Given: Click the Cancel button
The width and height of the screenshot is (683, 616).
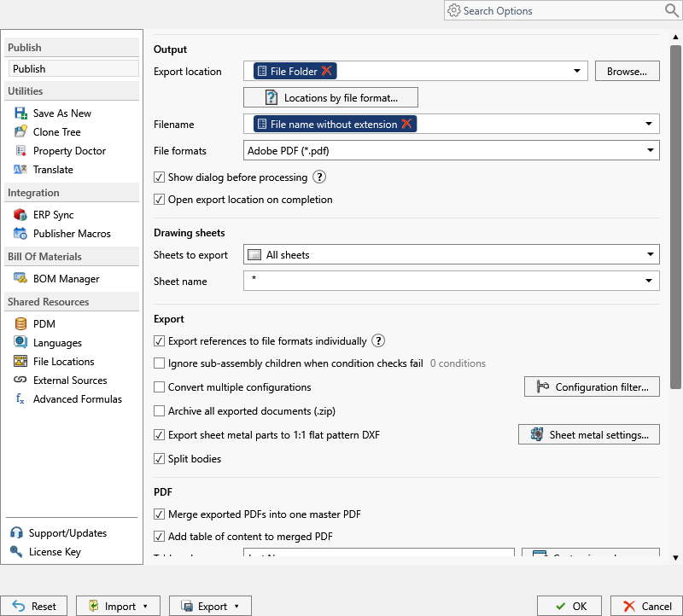Looking at the screenshot, I should pos(647,607).
